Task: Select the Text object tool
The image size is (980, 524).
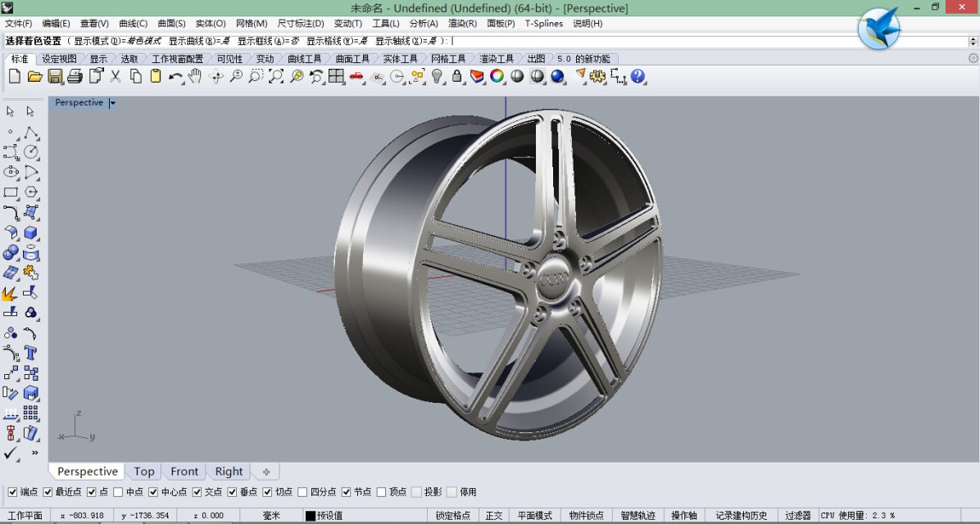Action: point(30,353)
